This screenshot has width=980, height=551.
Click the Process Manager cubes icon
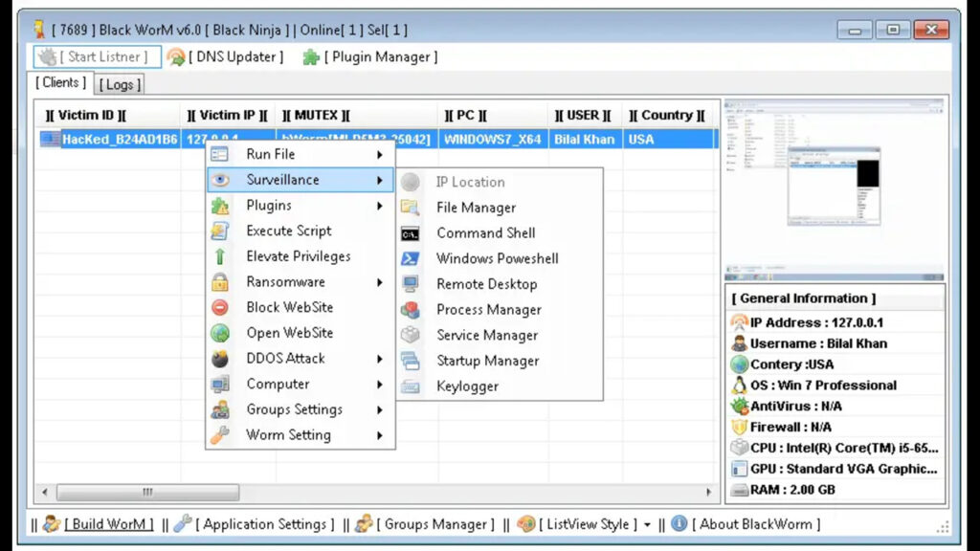[x=410, y=310]
